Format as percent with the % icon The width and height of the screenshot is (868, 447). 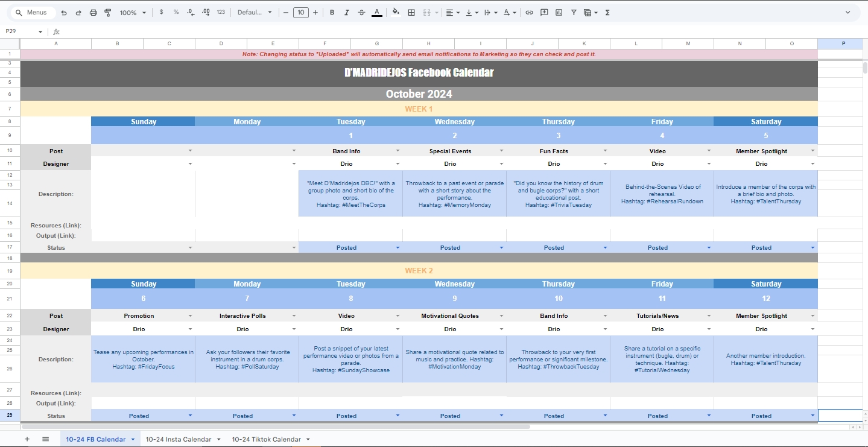click(x=176, y=12)
